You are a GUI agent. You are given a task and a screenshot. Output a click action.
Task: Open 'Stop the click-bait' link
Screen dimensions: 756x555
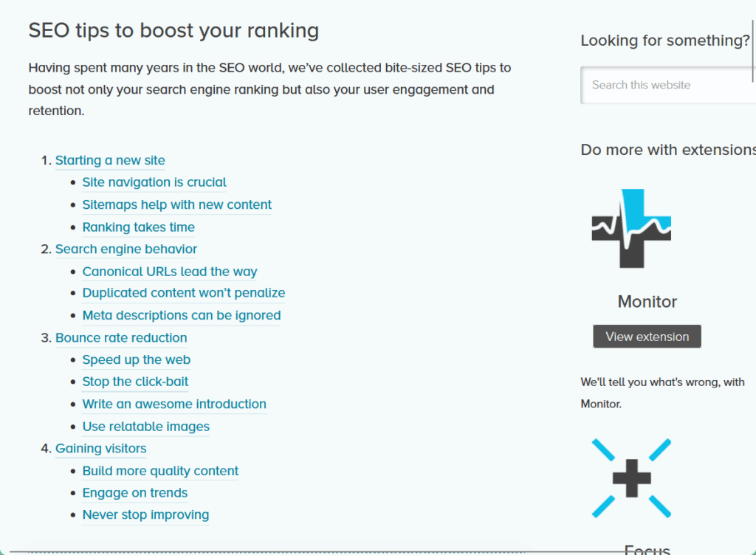tap(135, 382)
